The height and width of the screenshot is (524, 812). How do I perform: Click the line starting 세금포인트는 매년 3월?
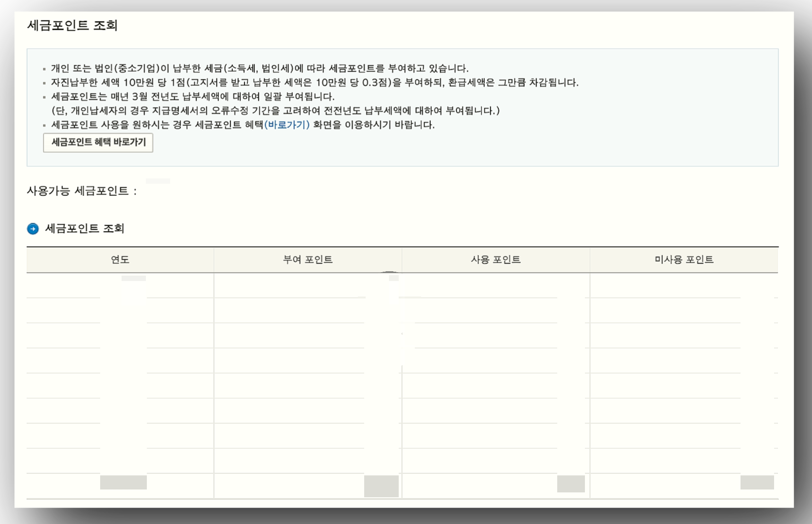tap(193, 97)
